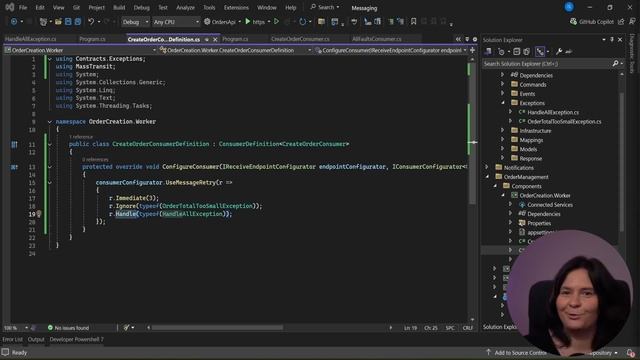Viewport: 640px width, 360px height.
Task: Click the Preview Selected Items icon
Action: pyautogui.click(x=569, y=52)
